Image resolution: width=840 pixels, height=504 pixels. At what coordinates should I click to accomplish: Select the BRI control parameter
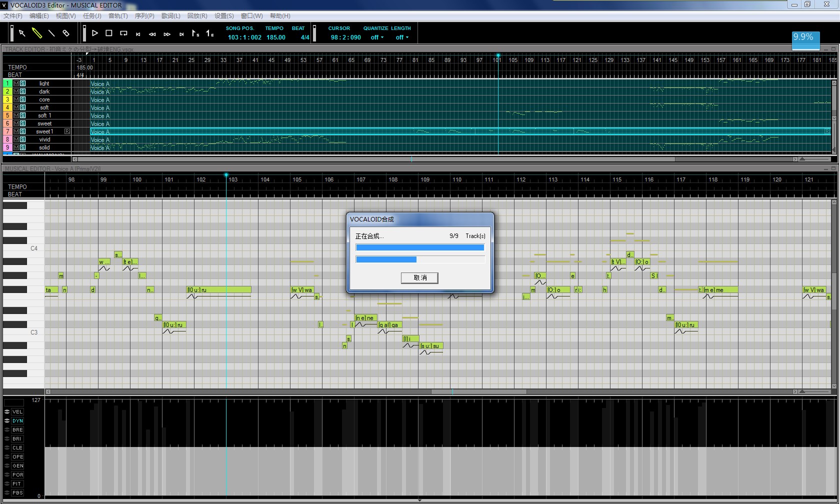tap(17, 439)
